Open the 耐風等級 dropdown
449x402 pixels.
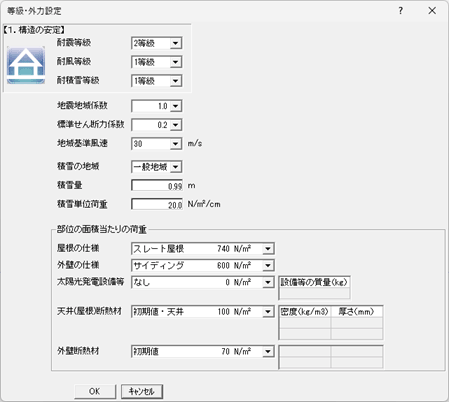click(x=176, y=62)
